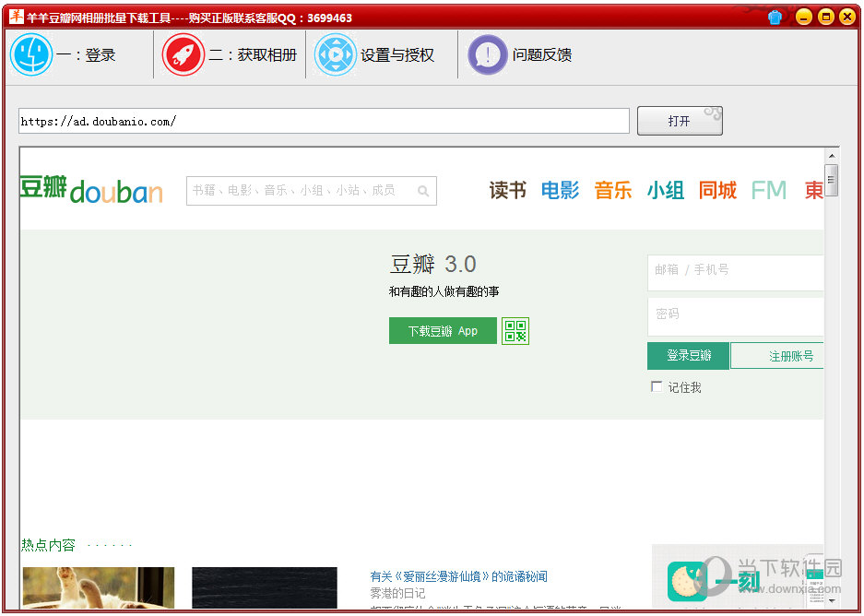This screenshot has width=864, height=616.
Task: Minimize the window
Action: point(804,18)
